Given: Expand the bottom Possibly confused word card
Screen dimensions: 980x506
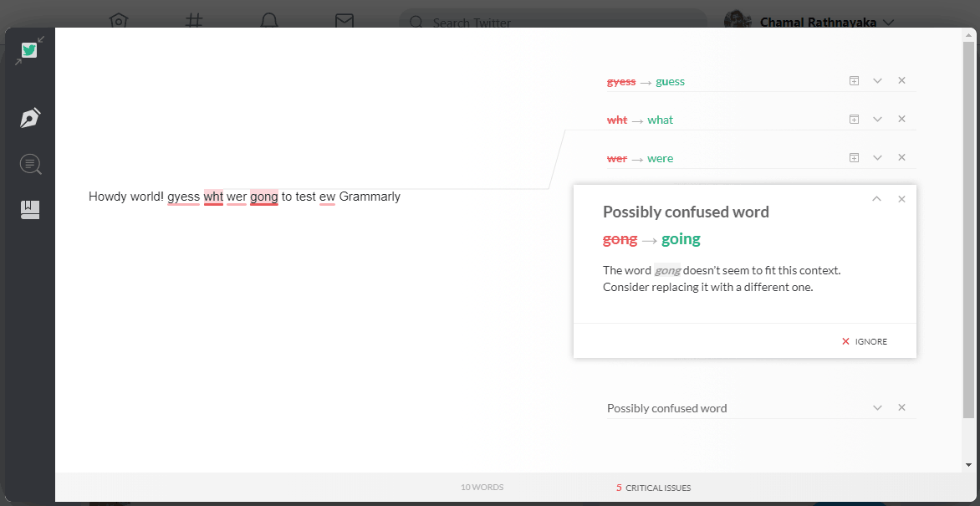Looking at the screenshot, I should point(877,408).
